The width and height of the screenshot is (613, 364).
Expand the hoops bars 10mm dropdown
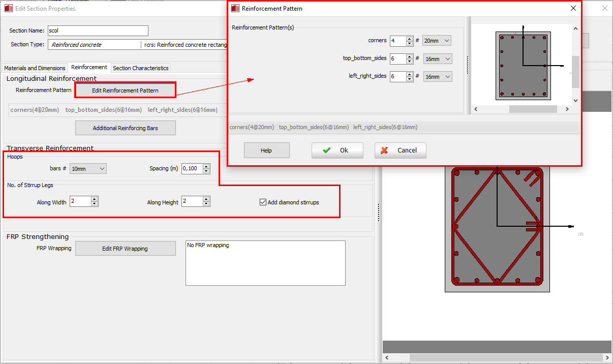pos(88,169)
